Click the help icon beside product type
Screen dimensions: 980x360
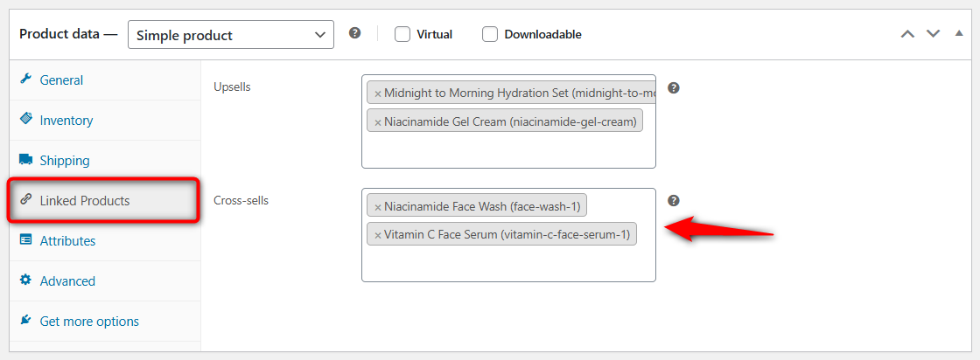click(354, 33)
